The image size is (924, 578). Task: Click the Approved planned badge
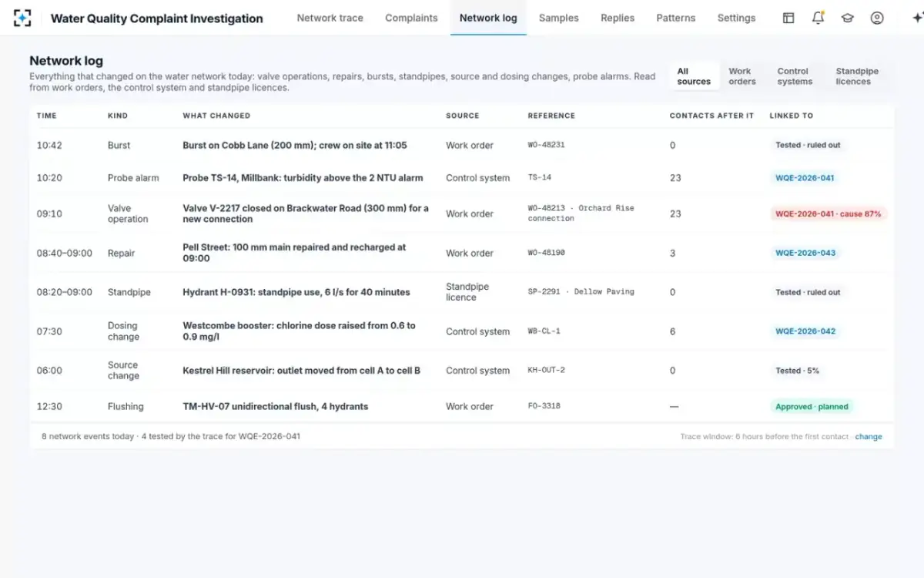(812, 406)
